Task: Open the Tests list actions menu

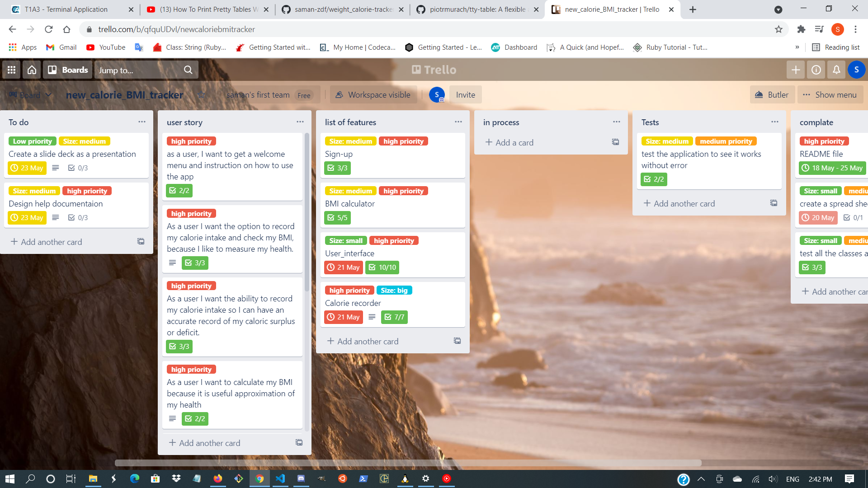Action: pyautogui.click(x=775, y=122)
